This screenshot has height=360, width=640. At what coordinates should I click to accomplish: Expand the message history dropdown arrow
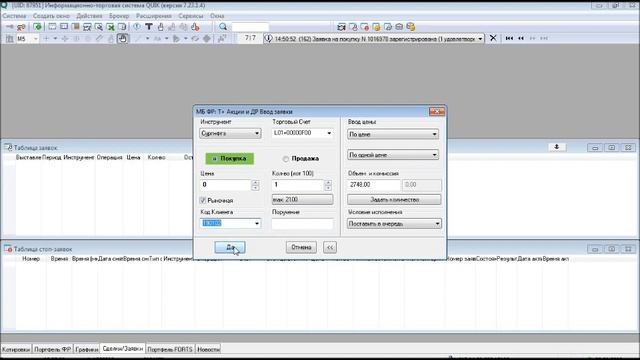pos(480,39)
